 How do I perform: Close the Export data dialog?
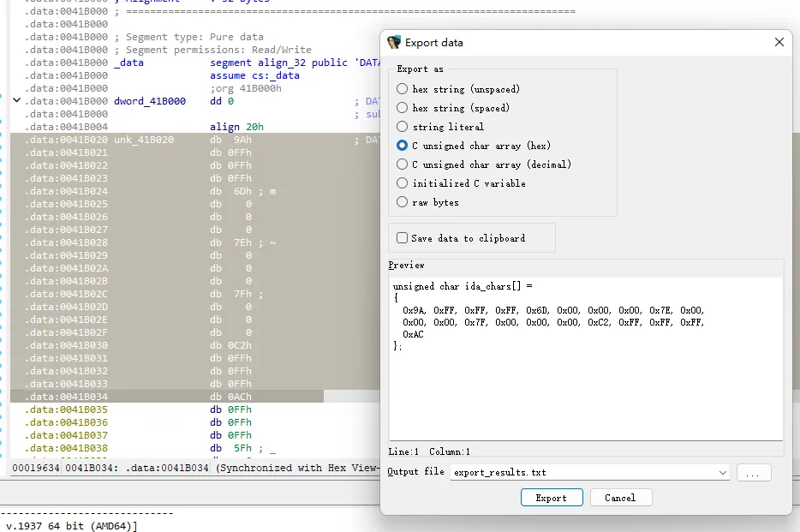click(x=779, y=42)
